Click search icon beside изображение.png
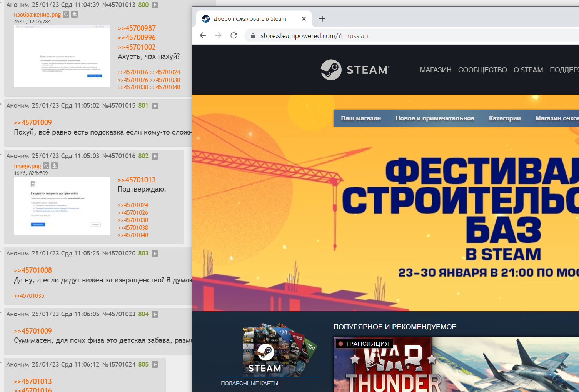This screenshot has height=392, width=579. tap(66, 14)
